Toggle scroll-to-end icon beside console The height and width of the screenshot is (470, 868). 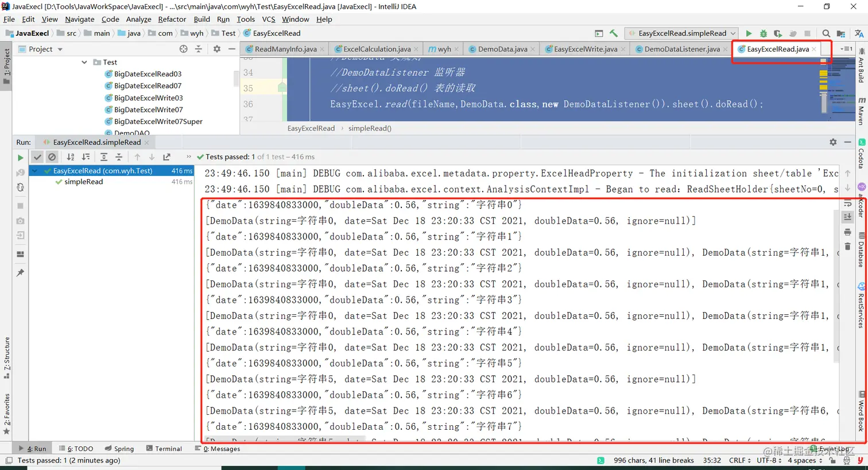pos(847,217)
